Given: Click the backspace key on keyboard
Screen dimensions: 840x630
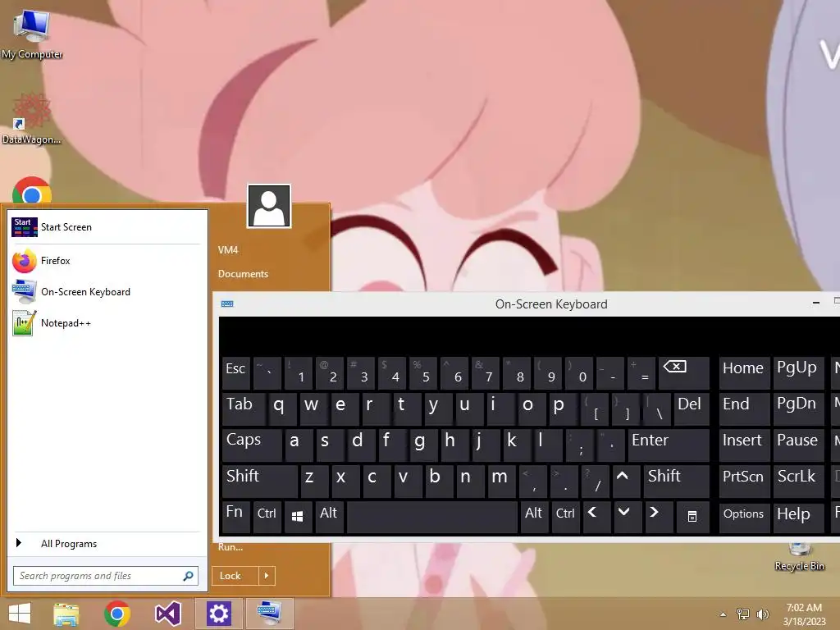Looking at the screenshot, I should [x=683, y=373].
